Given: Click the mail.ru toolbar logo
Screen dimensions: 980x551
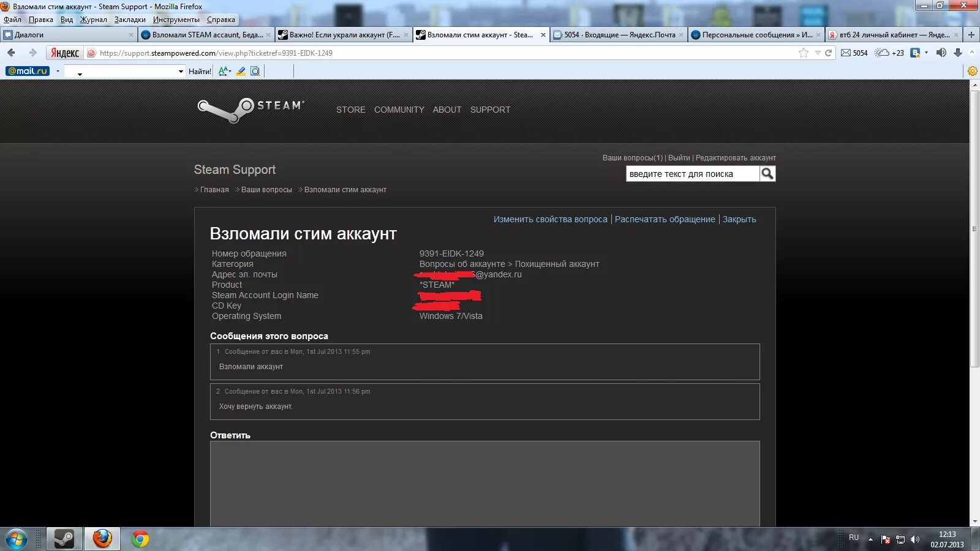Looking at the screenshot, I should point(28,71).
